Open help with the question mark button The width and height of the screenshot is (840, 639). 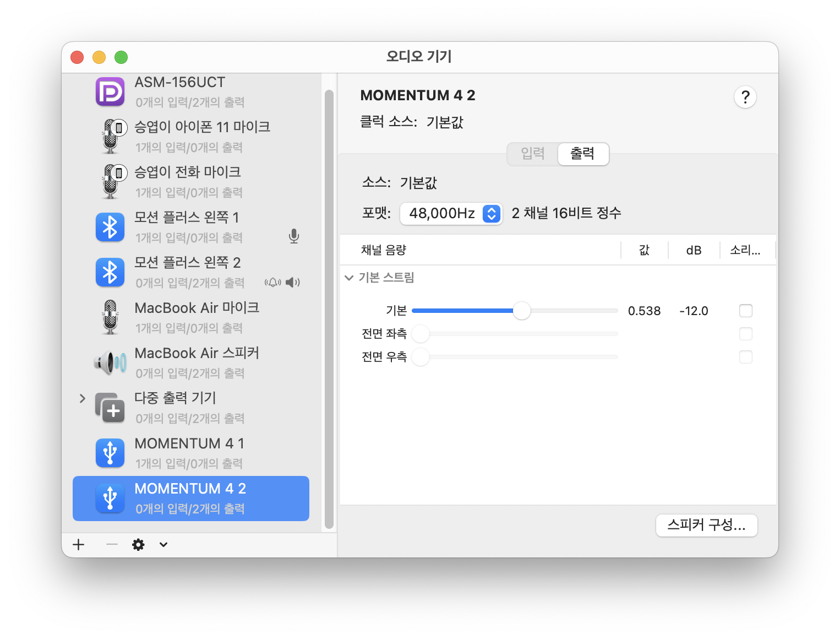(x=745, y=98)
